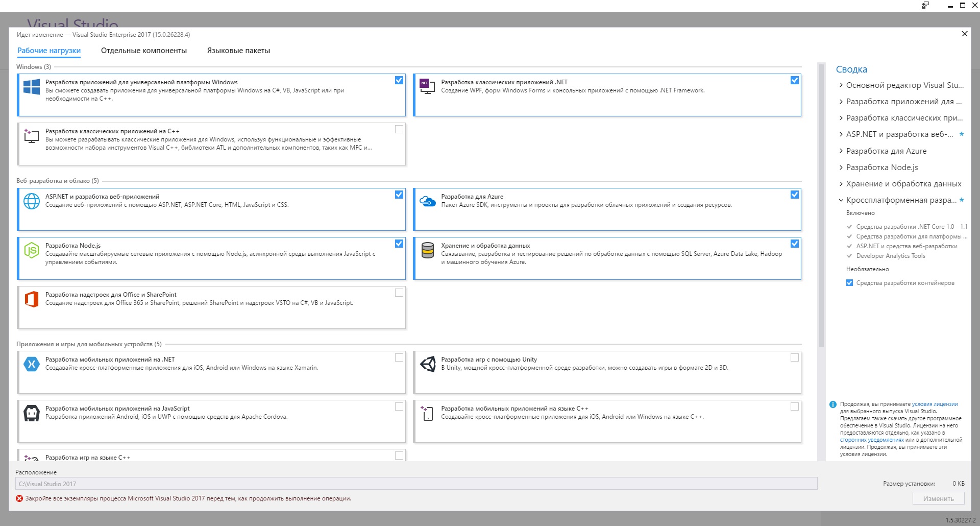Expand Хранение и обработка данных summary item
Screen dimensions: 980x526
coord(841,184)
